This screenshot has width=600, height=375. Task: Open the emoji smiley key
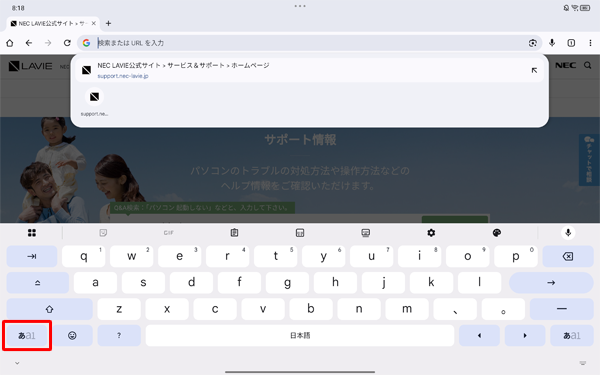click(72, 336)
